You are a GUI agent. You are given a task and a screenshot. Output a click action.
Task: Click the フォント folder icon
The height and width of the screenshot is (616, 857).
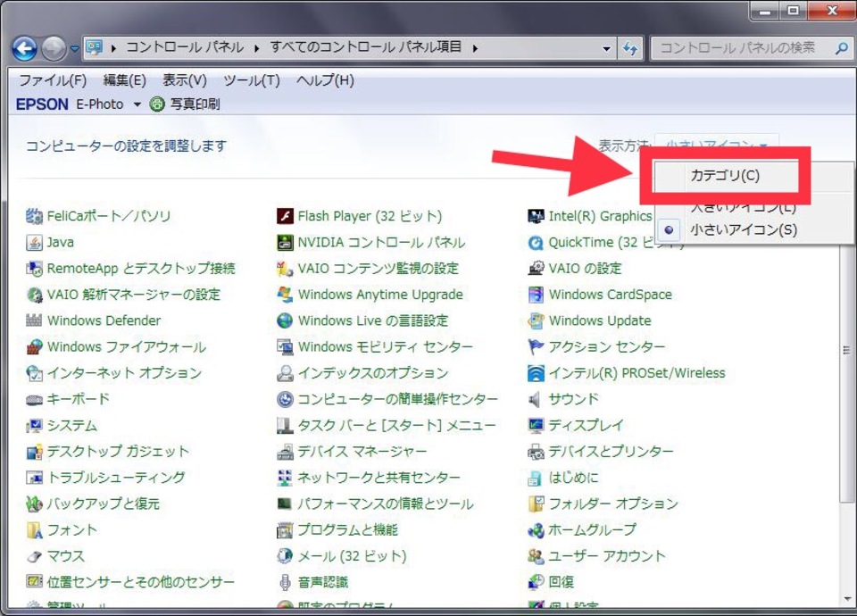pos(34,530)
